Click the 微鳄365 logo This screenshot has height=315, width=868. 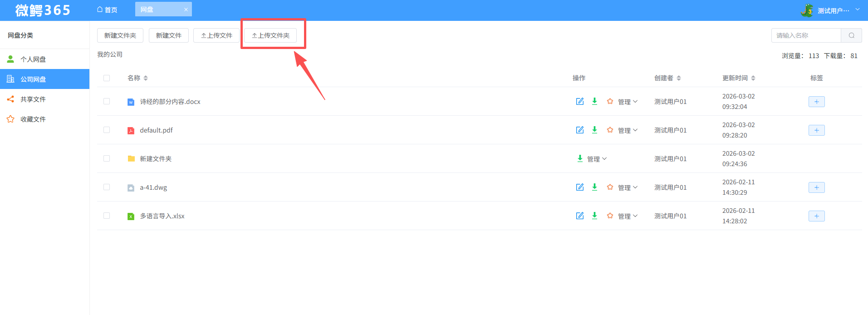(43, 10)
